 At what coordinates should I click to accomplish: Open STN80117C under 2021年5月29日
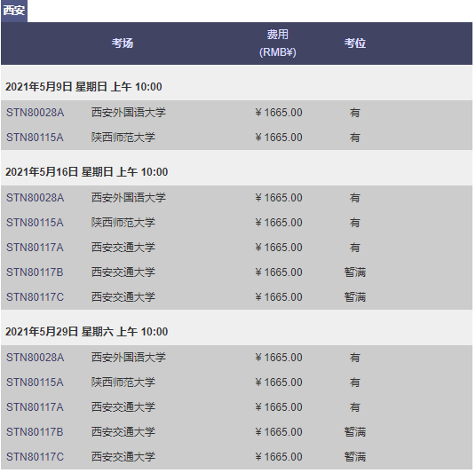36,457
